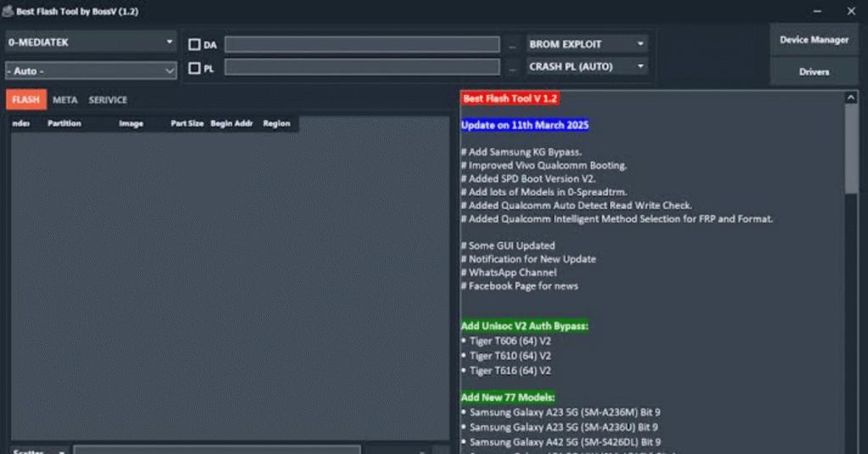This screenshot has width=868, height=454.
Task: Click the Part Size column header
Action: tap(187, 124)
